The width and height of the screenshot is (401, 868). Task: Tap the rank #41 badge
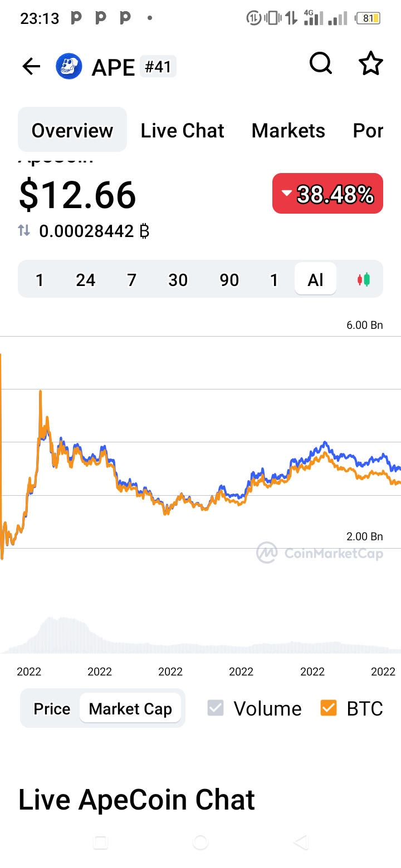[158, 67]
